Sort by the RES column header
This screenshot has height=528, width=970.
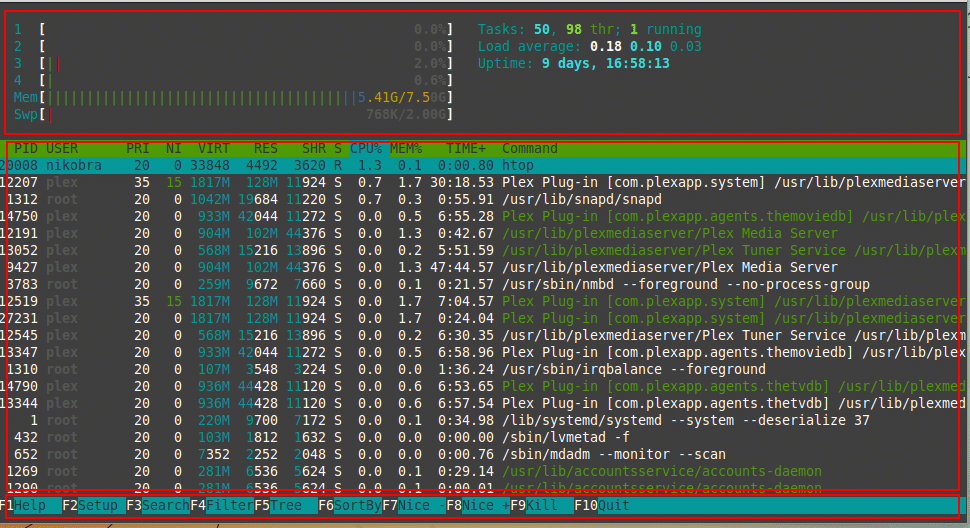(265, 148)
